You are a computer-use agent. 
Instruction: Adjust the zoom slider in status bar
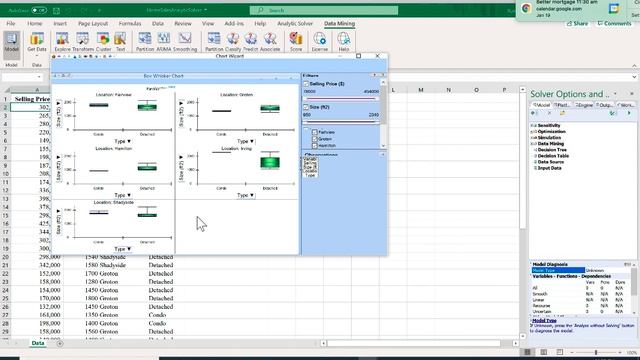[x=596, y=352]
